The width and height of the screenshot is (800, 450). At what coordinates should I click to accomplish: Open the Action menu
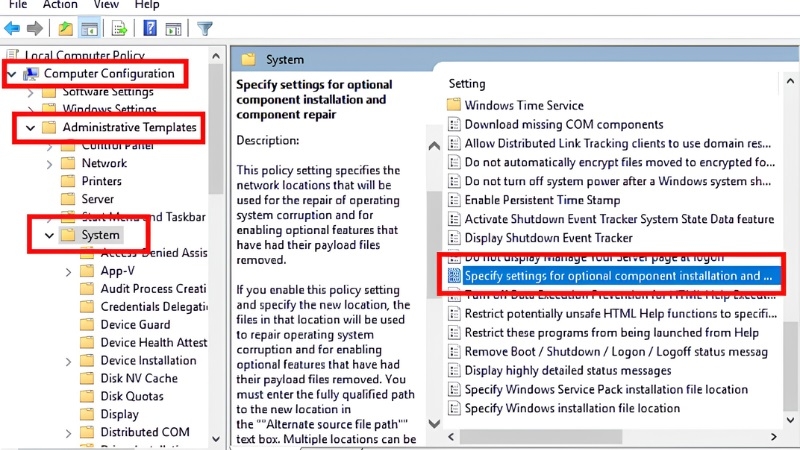[60, 5]
